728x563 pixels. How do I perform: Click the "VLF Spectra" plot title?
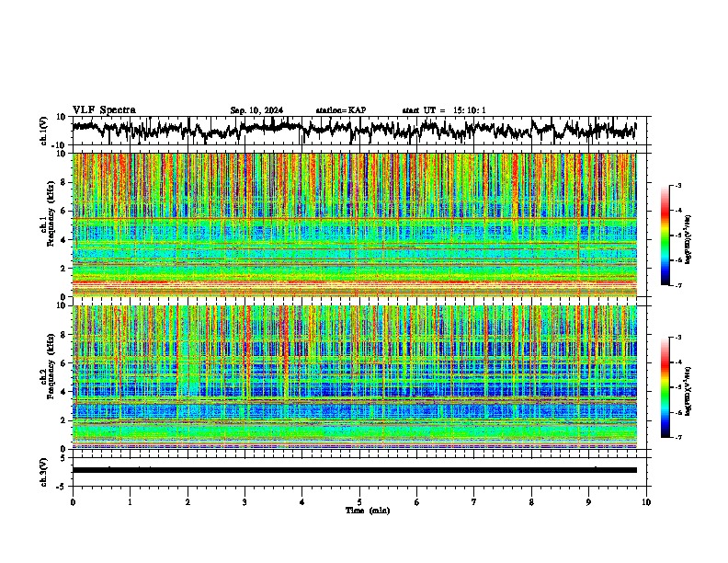(x=104, y=109)
